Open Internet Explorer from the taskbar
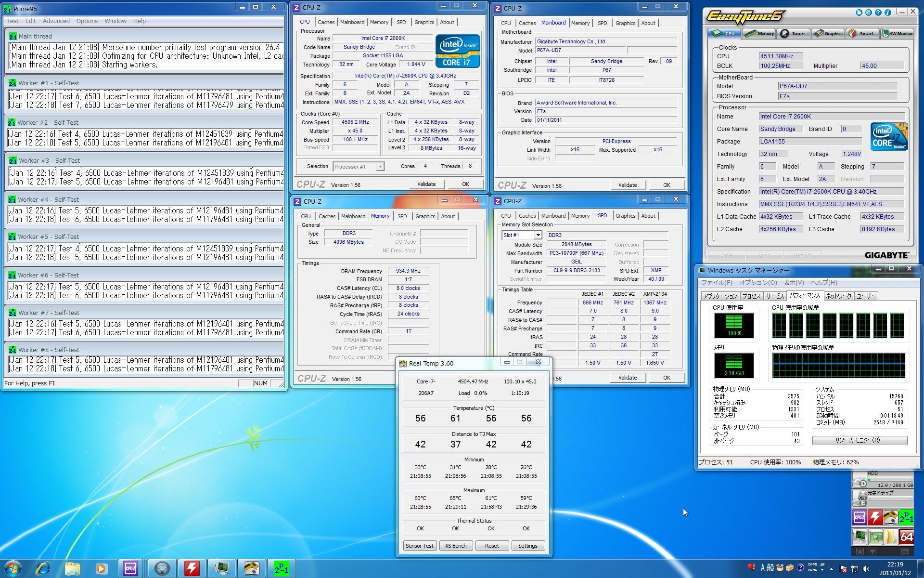The height and width of the screenshot is (578, 924). [x=43, y=569]
